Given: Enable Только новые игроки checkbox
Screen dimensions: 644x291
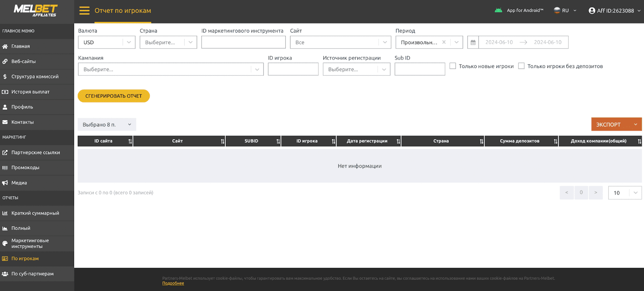Looking at the screenshot, I should pos(453,66).
